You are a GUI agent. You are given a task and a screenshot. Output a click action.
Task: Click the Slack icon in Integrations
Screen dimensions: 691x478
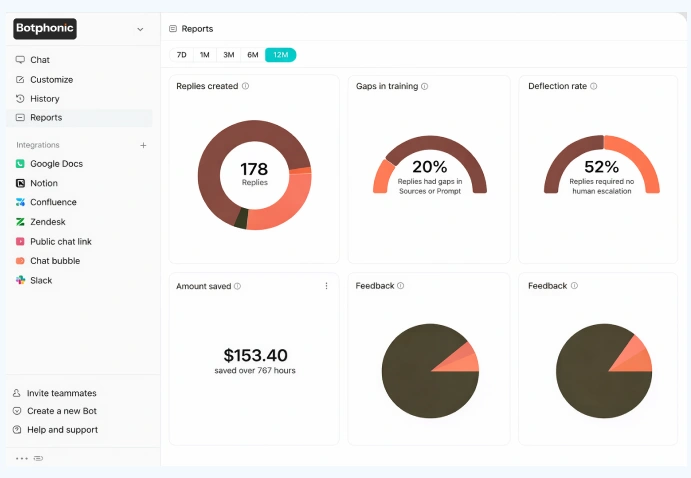(x=20, y=281)
